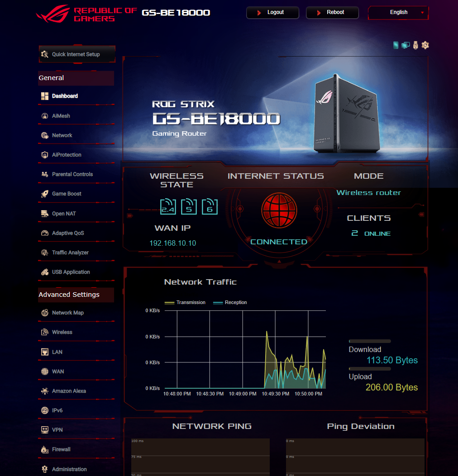
Task: Go to AiProtection settings
Action: pyautogui.click(x=67, y=155)
